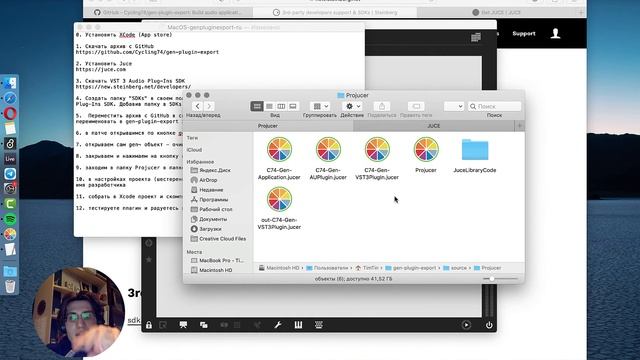Viewport: 640px width, 360px height.
Task: Click the juce.com URL in the text note
Action: pyautogui.click(x=101, y=69)
